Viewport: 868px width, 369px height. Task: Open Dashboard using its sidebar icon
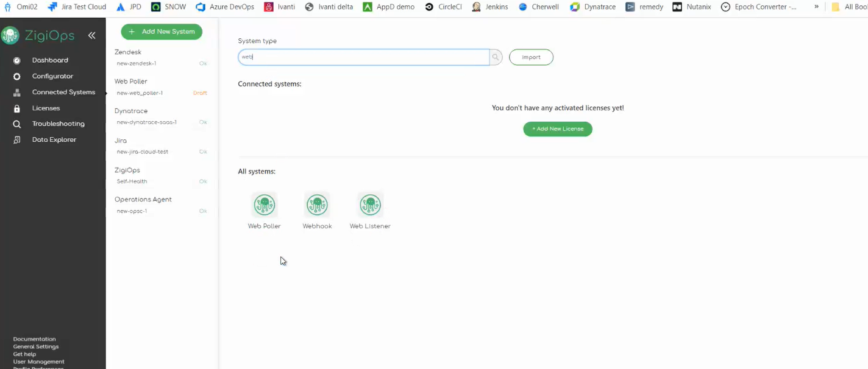click(x=18, y=60)
